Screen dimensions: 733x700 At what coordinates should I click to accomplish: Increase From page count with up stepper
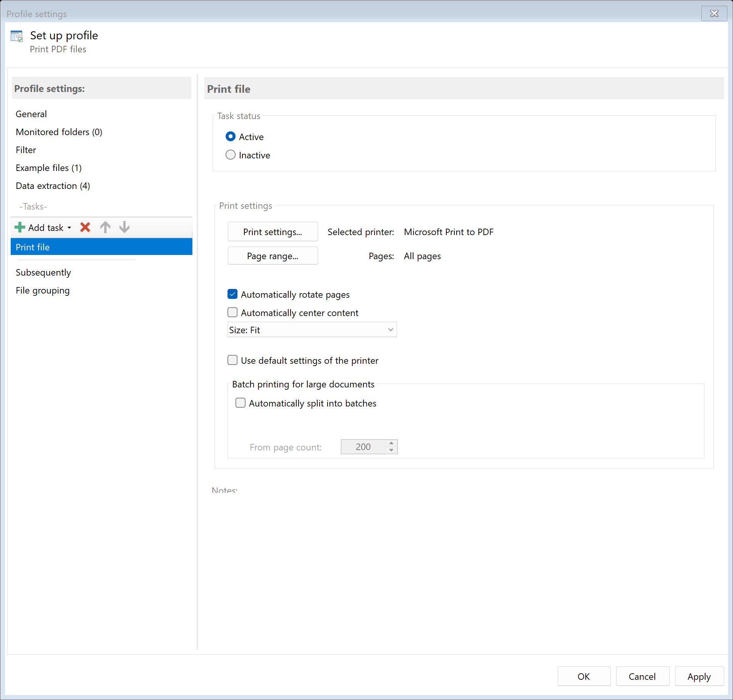pos(391,443)
